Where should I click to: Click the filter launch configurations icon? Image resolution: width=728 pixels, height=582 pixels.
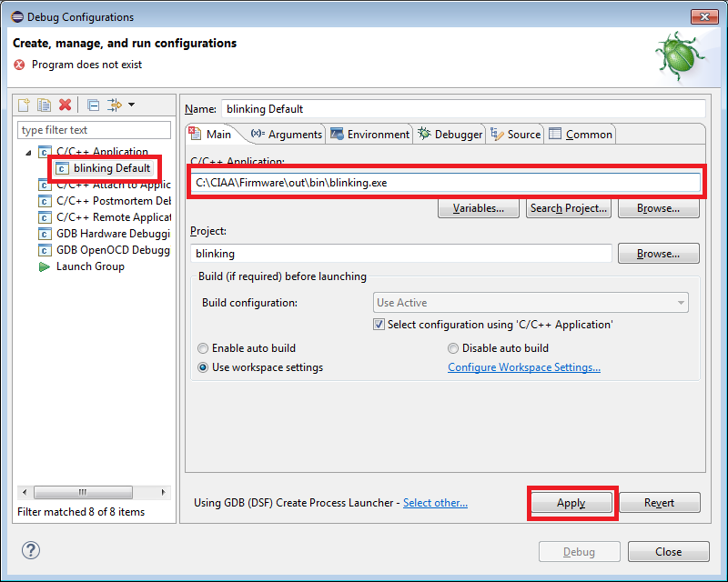tap(115, 105)
